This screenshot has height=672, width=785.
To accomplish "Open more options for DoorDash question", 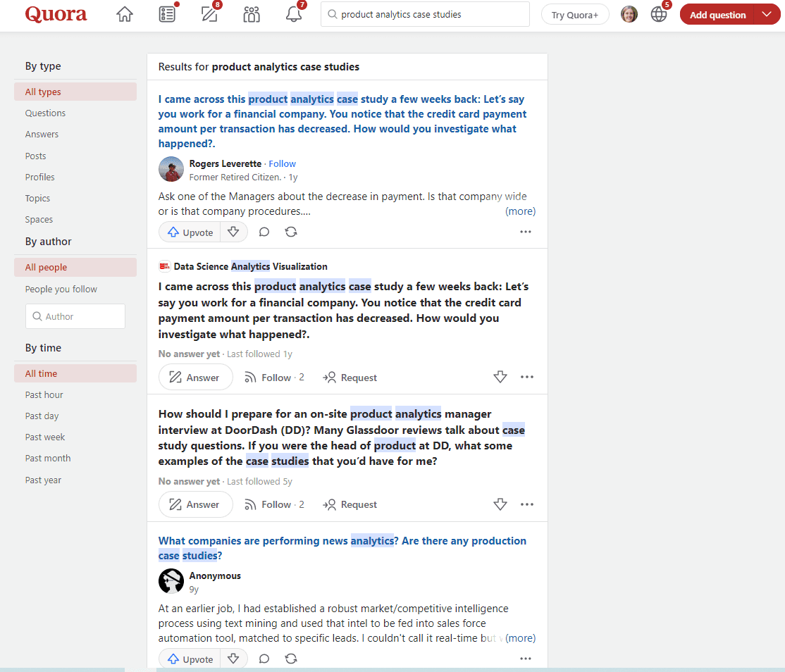I will click(x=527, y=504).
